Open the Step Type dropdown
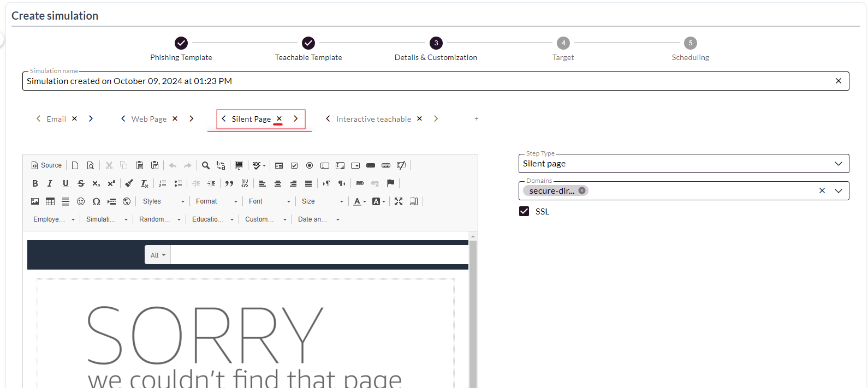 point(683,164)
